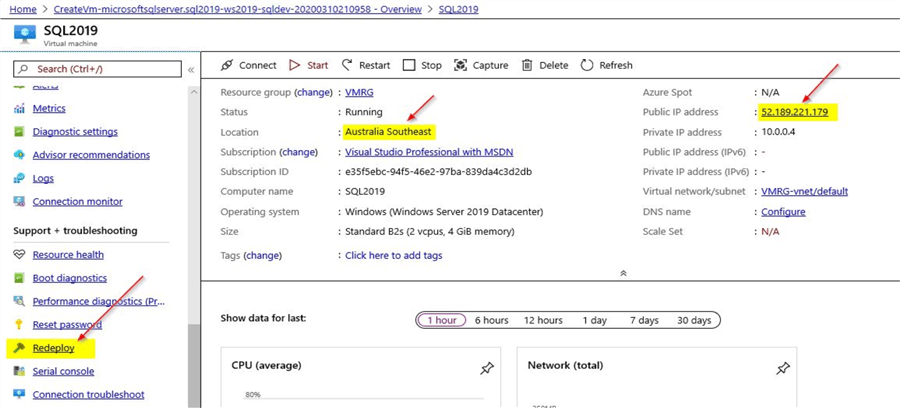This screenshot has width=900, height=408.
Task: Open the CreateVm deployment Overview breadcrumb
Action: tap(238, 9)
